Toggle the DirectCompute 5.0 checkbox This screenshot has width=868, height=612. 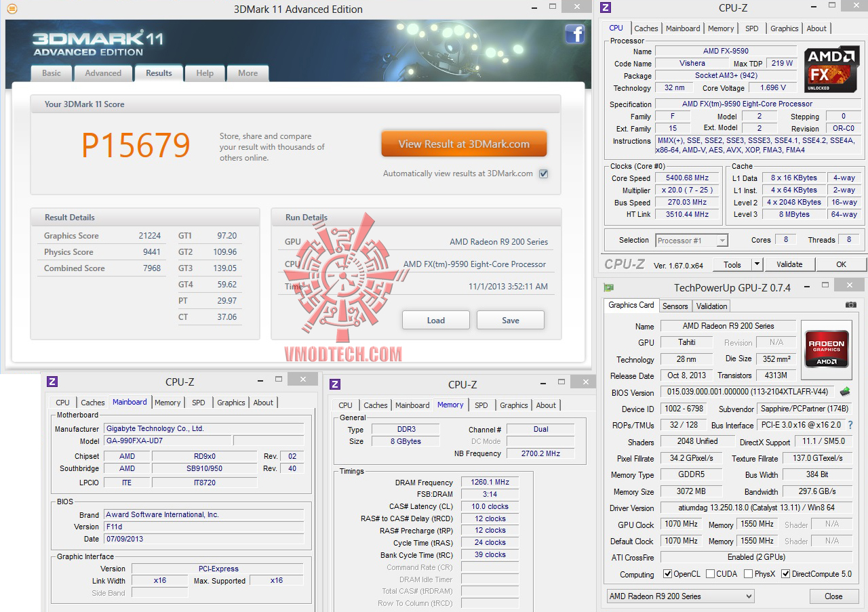785,574
